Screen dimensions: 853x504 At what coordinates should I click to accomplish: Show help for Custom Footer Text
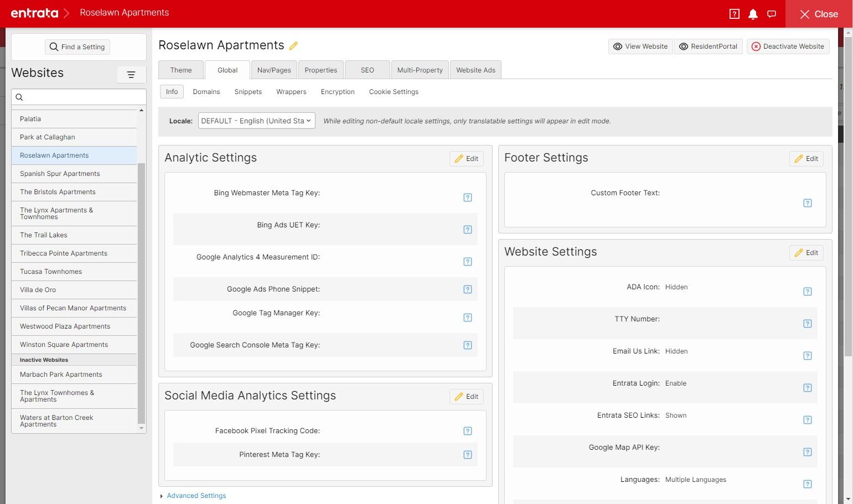tap(808, 203)
